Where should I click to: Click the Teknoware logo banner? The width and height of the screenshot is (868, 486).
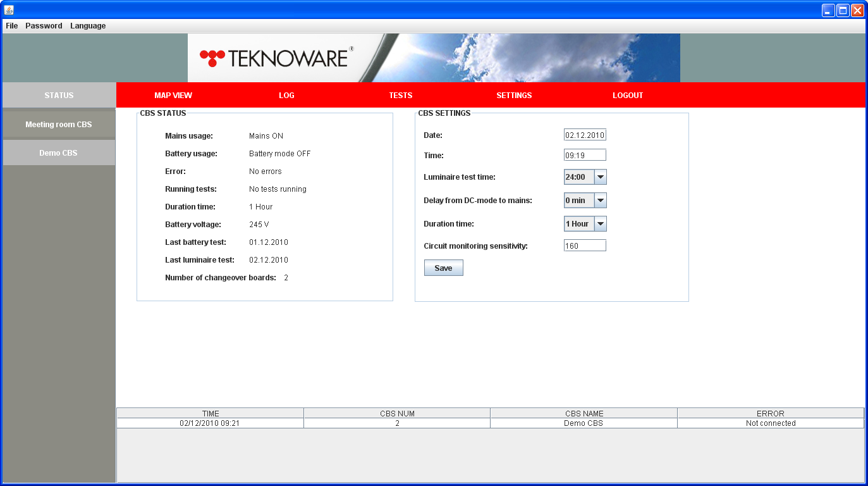[x=434, y=58]
